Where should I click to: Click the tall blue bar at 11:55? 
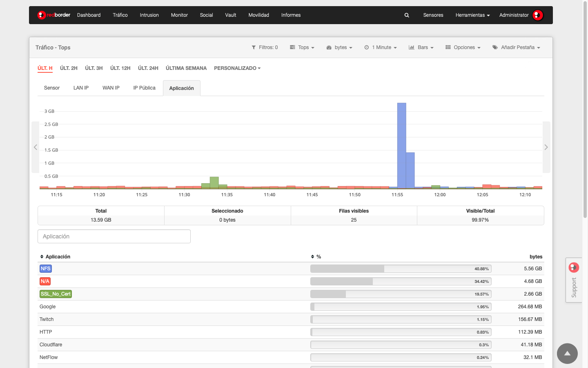click(x=401, y=145)
